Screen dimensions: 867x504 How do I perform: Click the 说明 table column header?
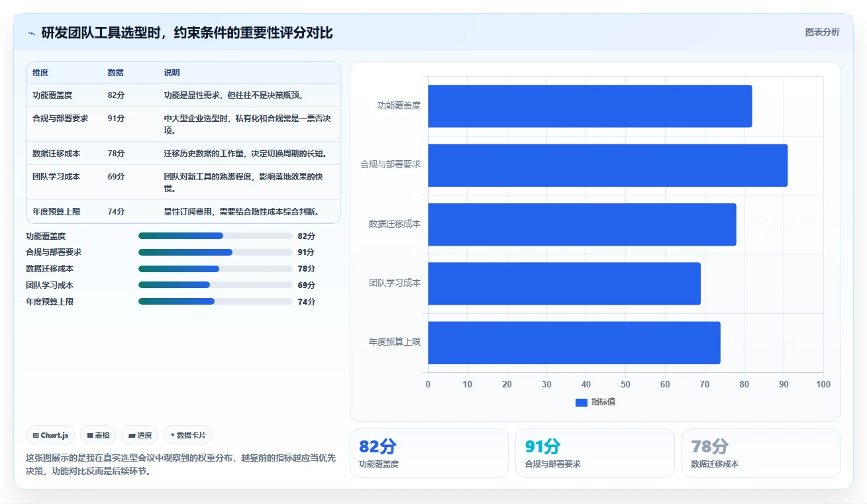tap(172, 72)
